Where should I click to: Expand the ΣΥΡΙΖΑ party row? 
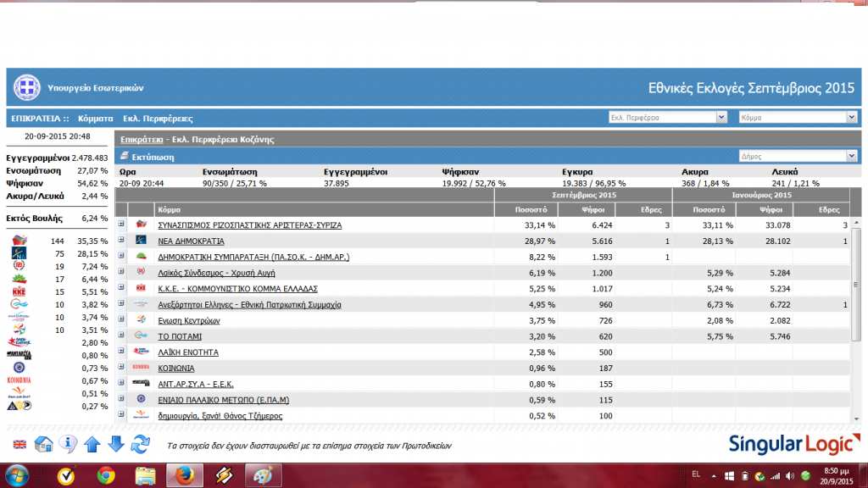coord(121,225)
